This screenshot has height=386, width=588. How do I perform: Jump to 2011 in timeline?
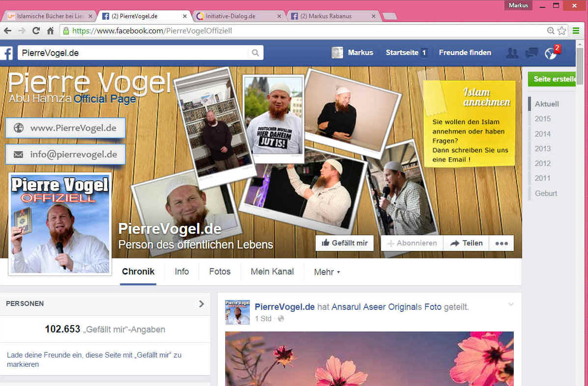coord(543,178)
